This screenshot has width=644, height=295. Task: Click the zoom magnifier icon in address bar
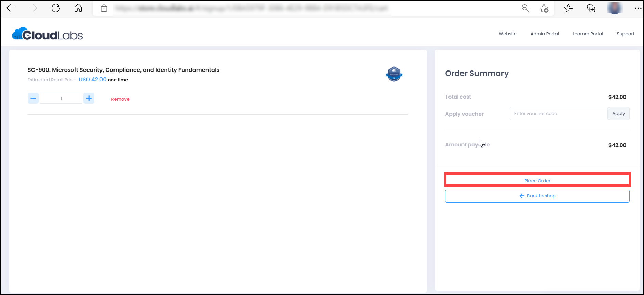pos(525,8)
